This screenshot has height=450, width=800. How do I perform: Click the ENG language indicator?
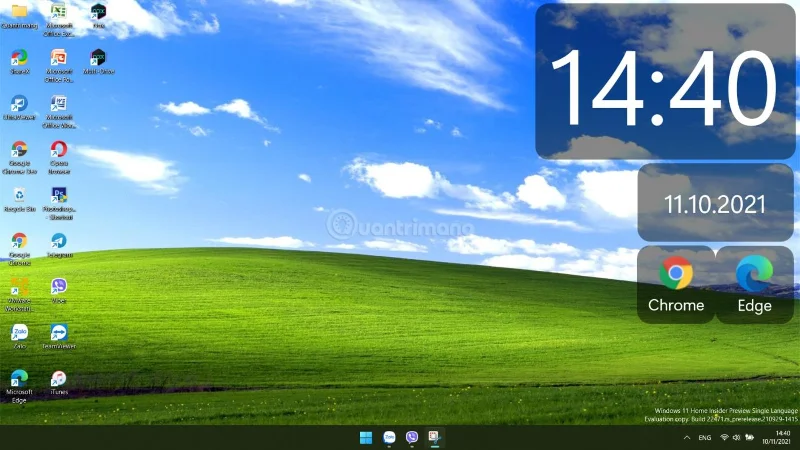(705, 438)
